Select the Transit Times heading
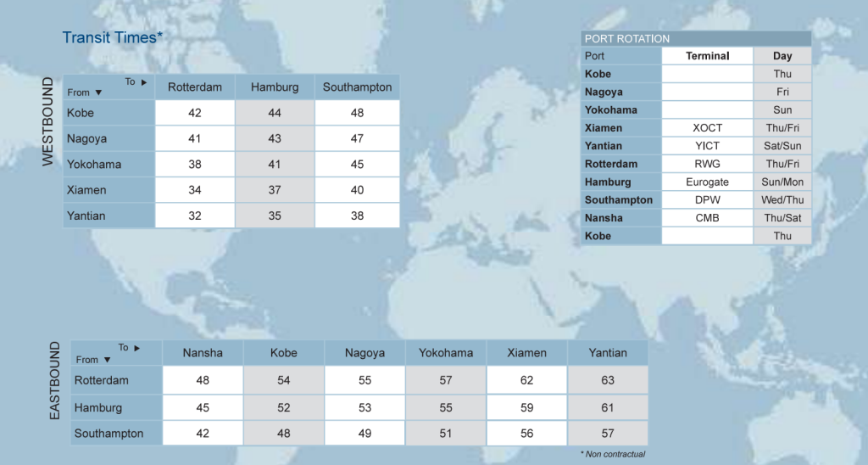Image resolution: width=868 pixels, height=465 pixels. coord(112,38)
